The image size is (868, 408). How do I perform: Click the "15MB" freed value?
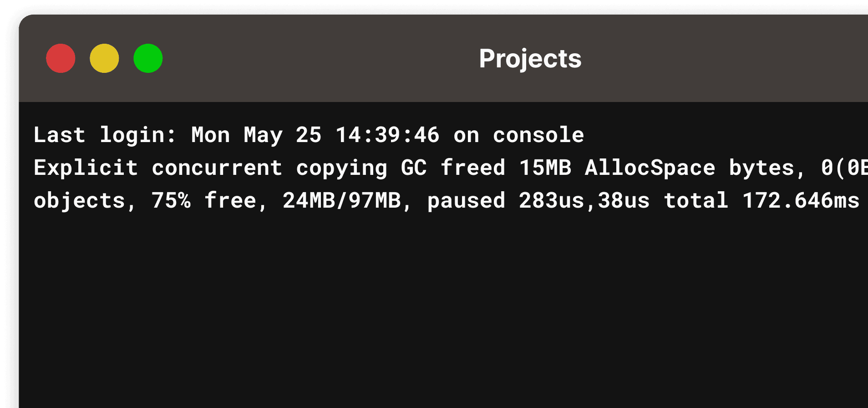pos(545,168)
